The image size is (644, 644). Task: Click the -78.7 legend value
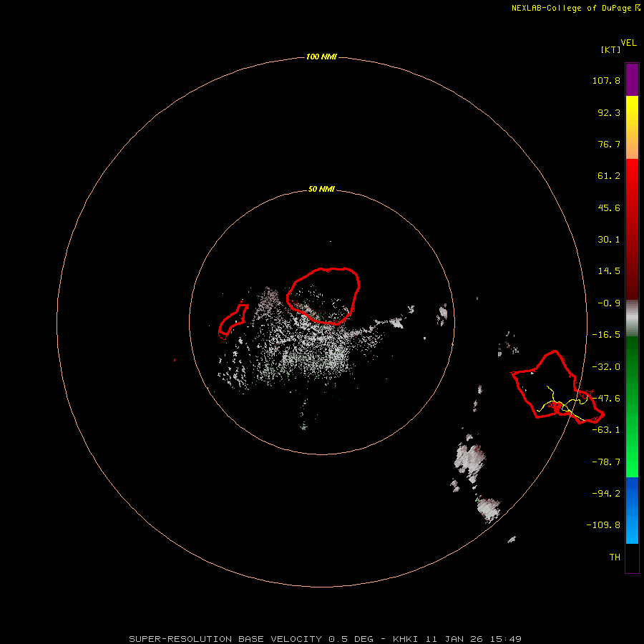[x=606, y=462]
